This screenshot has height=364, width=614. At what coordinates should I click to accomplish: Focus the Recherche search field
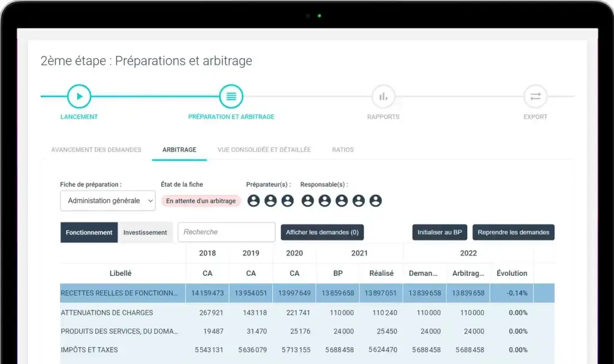(x=226, y=232)
